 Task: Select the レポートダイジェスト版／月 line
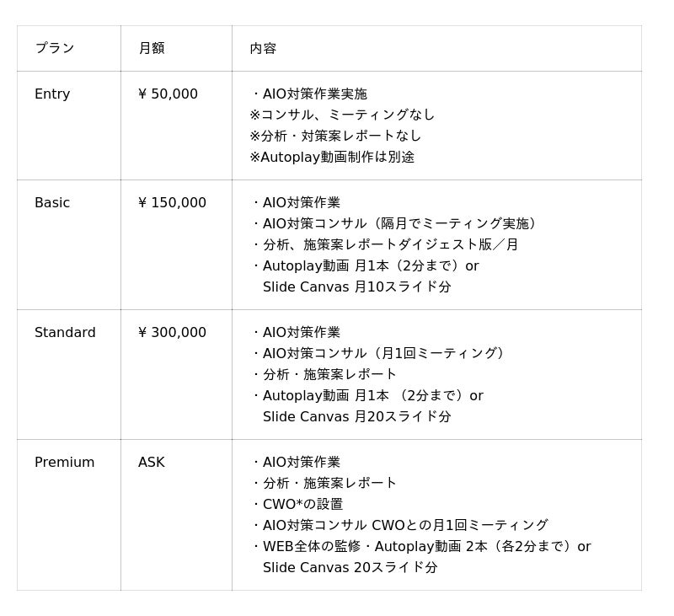coord(386,244)
